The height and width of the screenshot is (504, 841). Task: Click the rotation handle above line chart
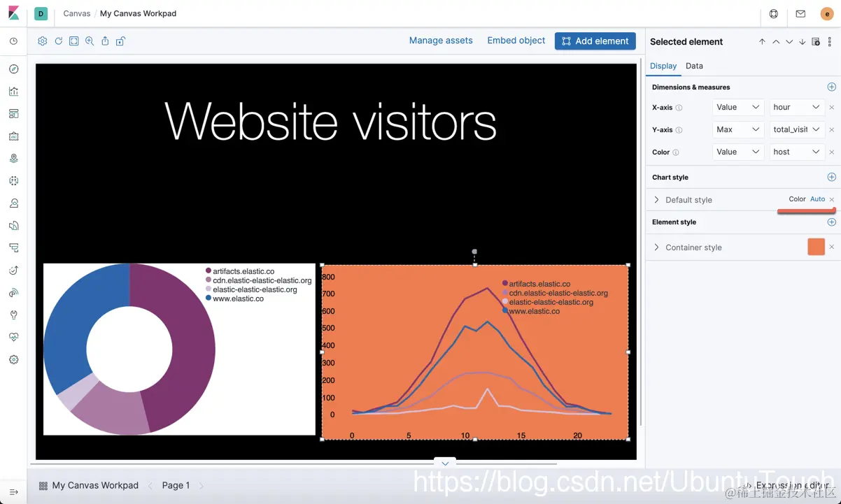pyautogui.click(x=474, y=251)
